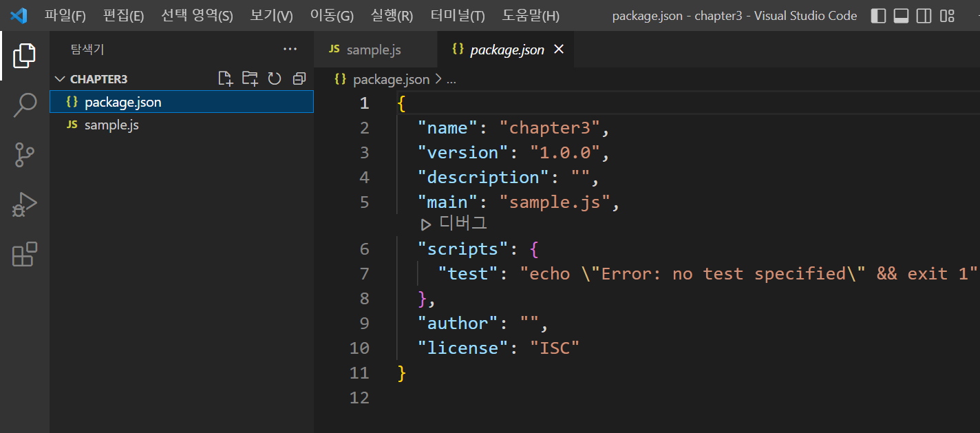Click package.json in the breadcrumb
Image resolution: width=980 pixels, height=433 pixels.
tap(391, 79)
